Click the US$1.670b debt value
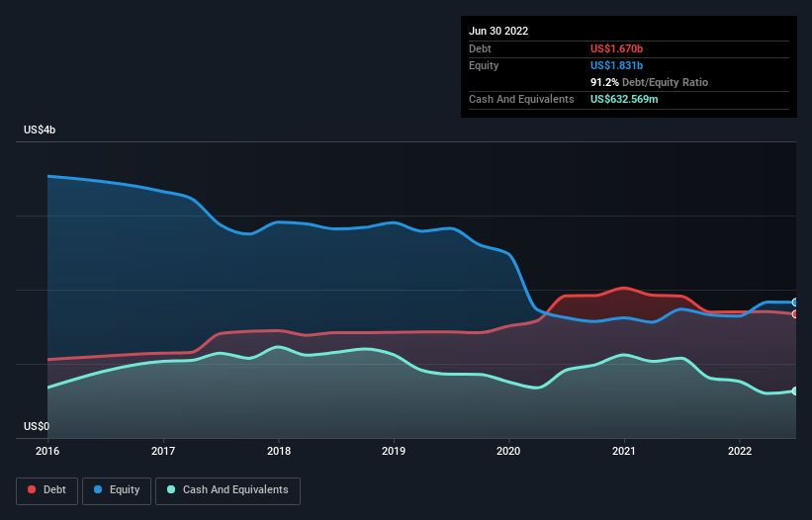812x520 pixels. click(616, 48)
